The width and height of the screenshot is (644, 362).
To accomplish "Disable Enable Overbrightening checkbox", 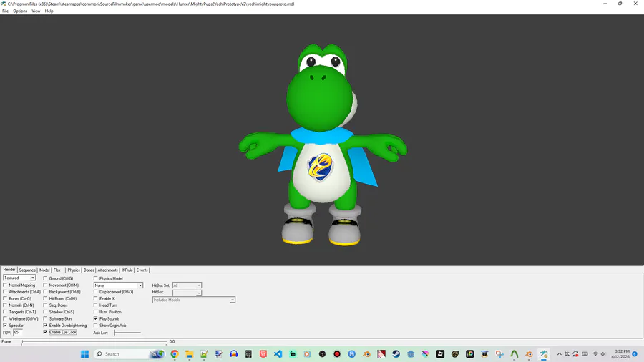I will (45, 325).
